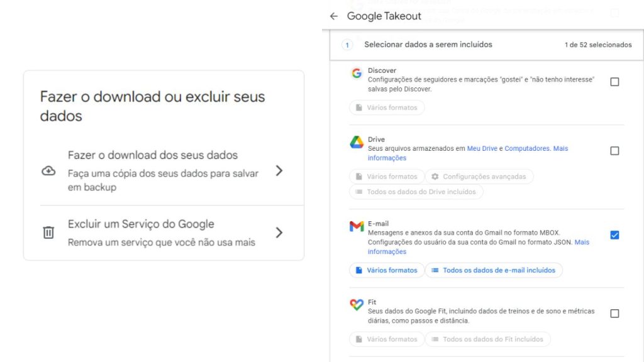Click the numbered step 1 circle indicator
The height and width of the screenshot is (362, 644).
347,45
